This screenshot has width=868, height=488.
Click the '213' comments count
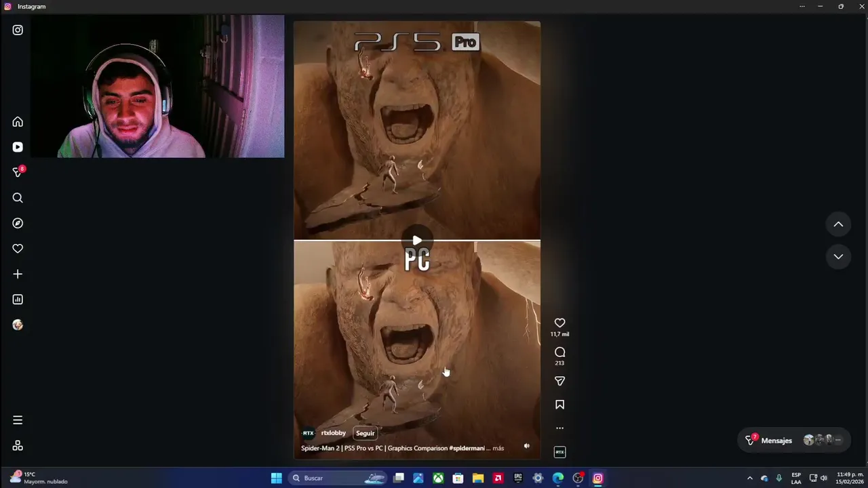[559, 363]
